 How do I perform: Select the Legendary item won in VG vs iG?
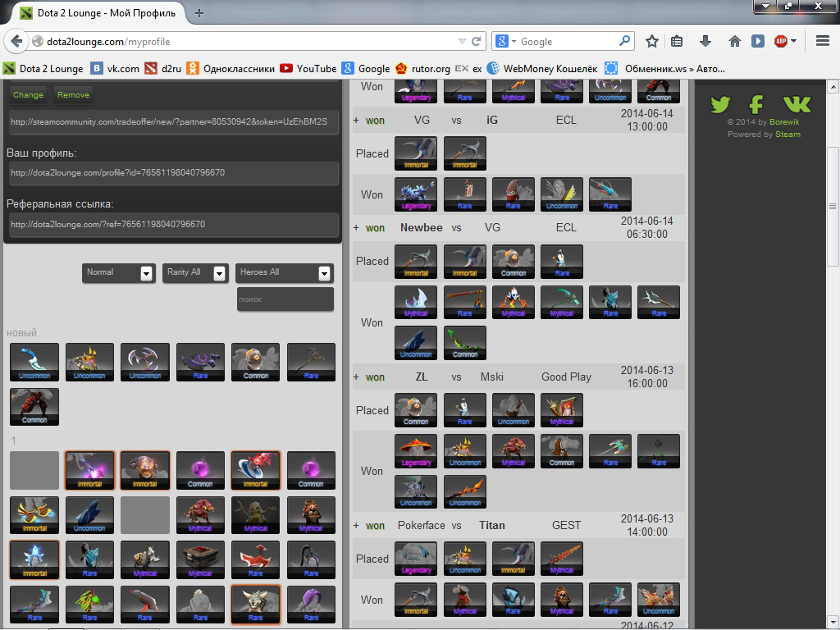[x=416, y=194]
